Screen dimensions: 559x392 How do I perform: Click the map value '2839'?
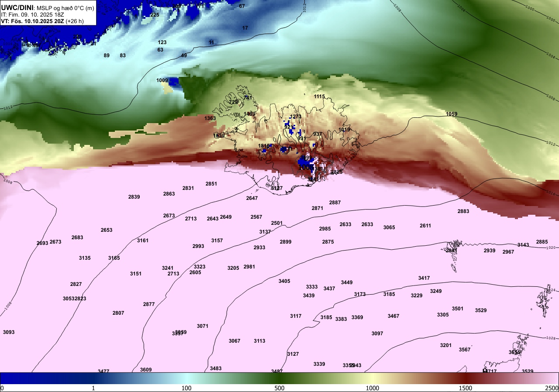tap(134, 197)
